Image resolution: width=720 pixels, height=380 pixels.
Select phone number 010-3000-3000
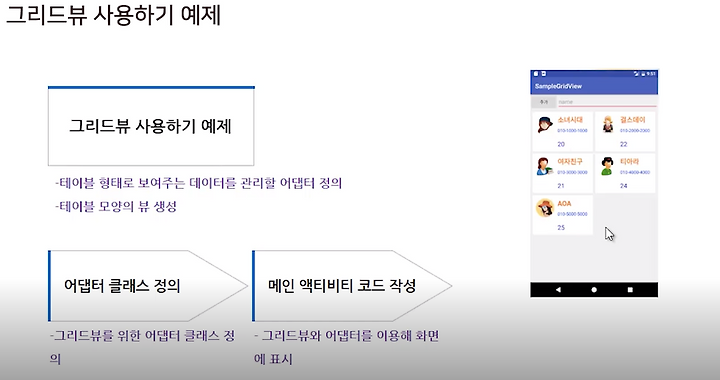[572, 173]
